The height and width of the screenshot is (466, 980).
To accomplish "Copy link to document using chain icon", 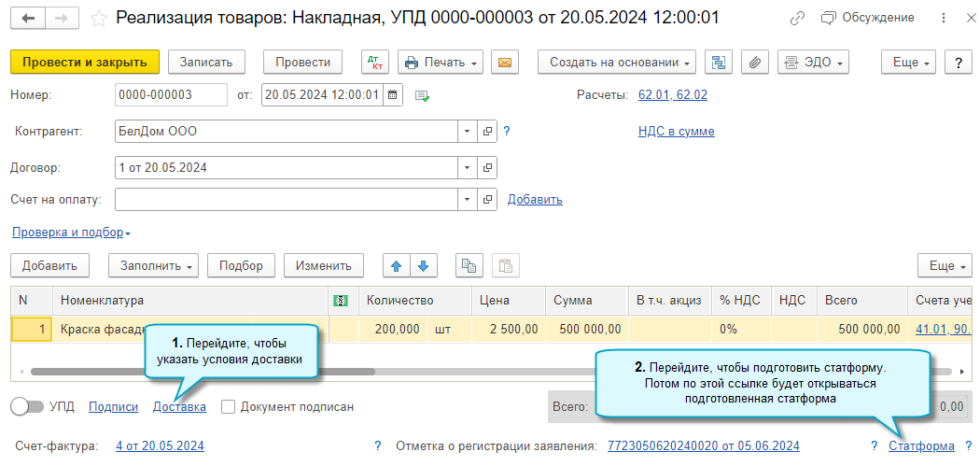I will tap(797, 18).
